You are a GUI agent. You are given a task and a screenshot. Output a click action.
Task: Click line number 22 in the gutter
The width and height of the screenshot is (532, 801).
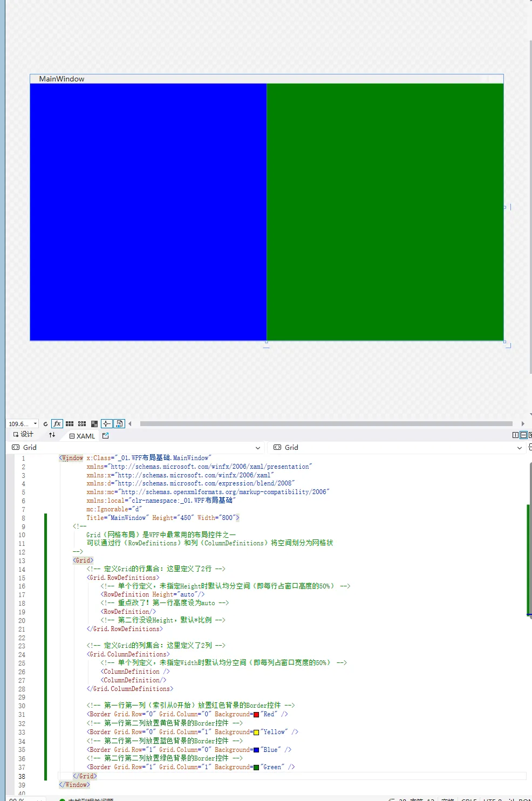pyautogui.click(x=22, y=638)
